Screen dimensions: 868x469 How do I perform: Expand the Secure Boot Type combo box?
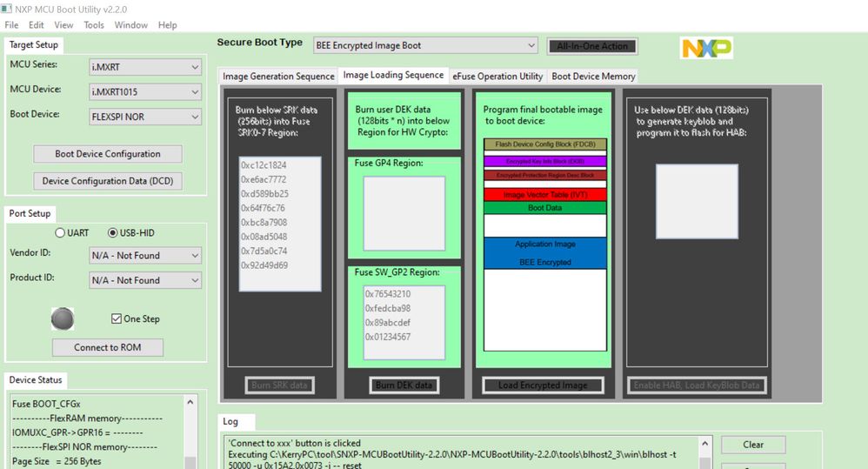coord(425,45)
